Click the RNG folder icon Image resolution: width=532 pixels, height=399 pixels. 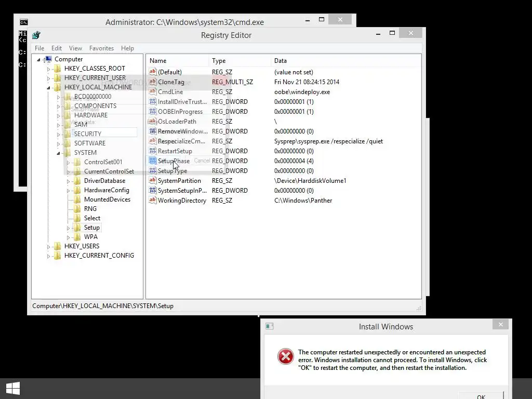click(x=77, y=209)
